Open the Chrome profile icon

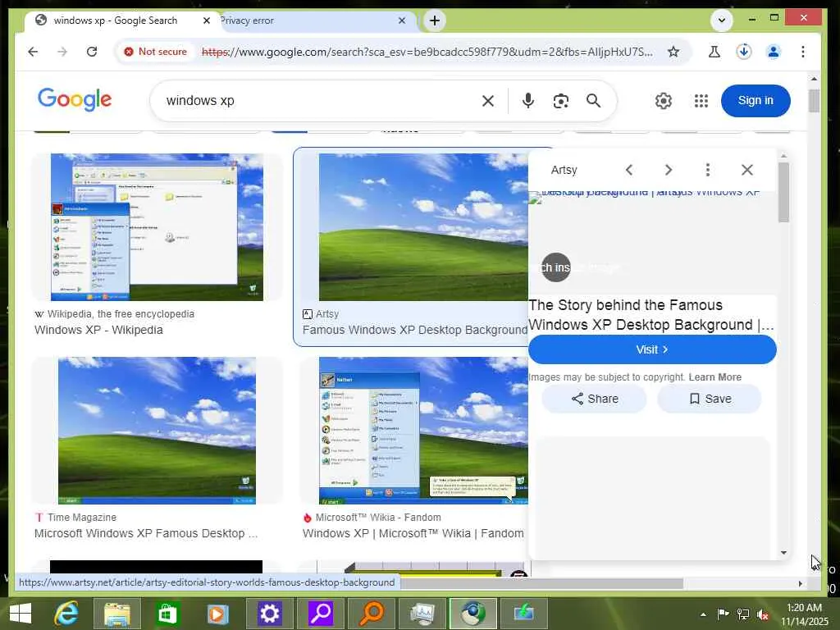(773, 52)
